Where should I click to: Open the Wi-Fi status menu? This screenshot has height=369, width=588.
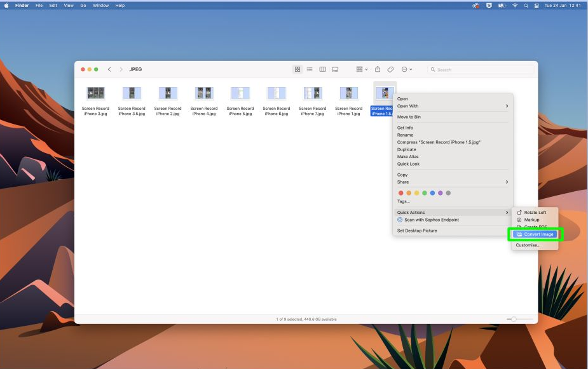(x=515, y=6)
